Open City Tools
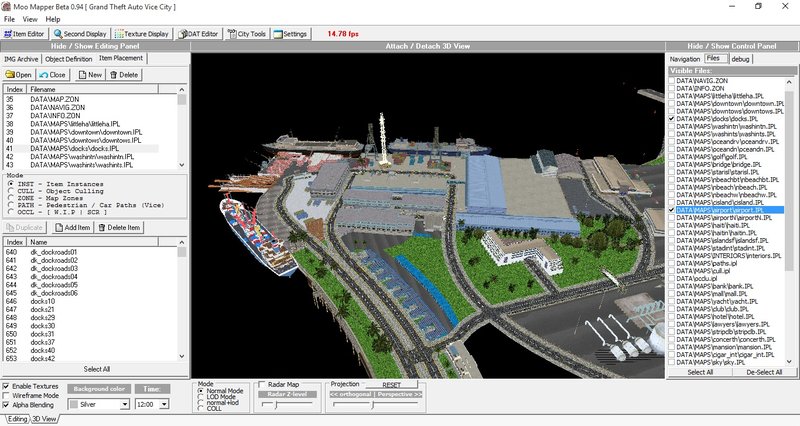The height and width of the screenshot is (426, 800). click(x=247, y=34)
